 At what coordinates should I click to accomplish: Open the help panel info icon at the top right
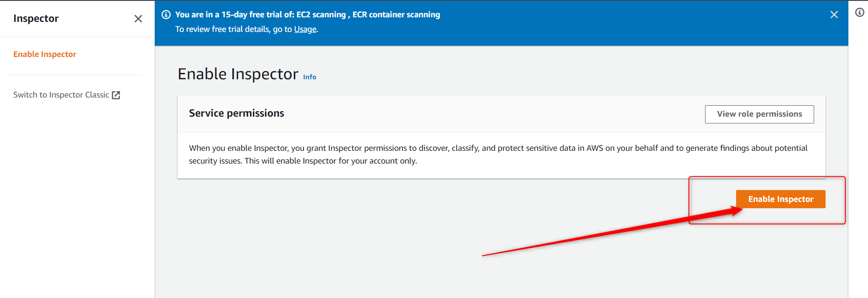click(x=859, y=12)
